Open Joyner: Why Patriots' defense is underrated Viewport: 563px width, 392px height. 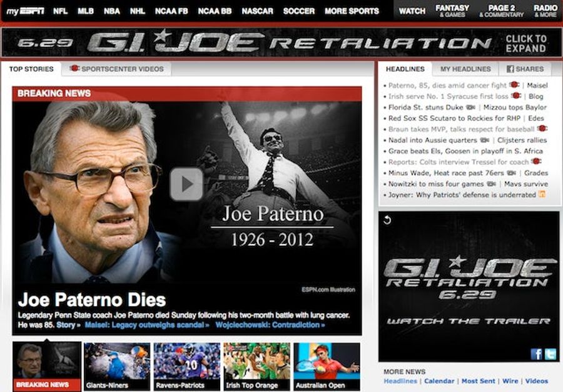click(462, 195)
